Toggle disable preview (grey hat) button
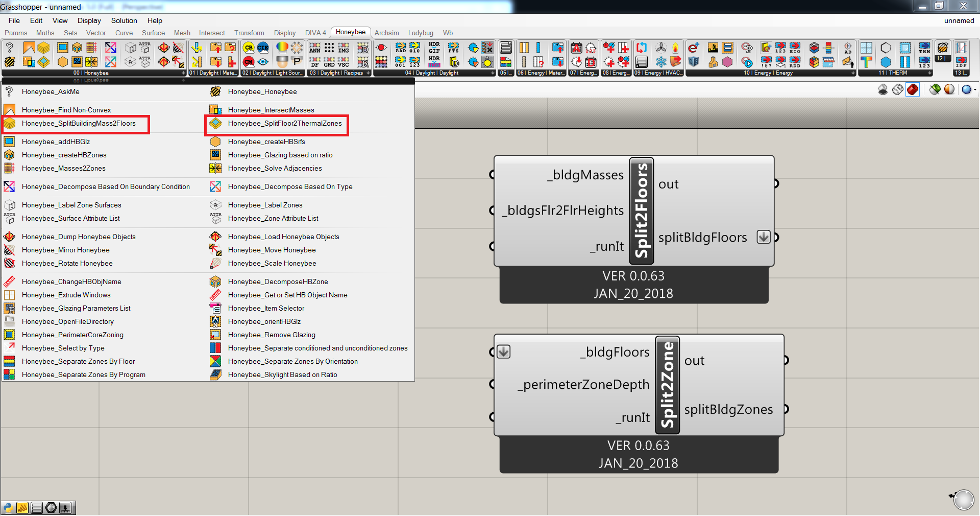 tap(883, 89)
